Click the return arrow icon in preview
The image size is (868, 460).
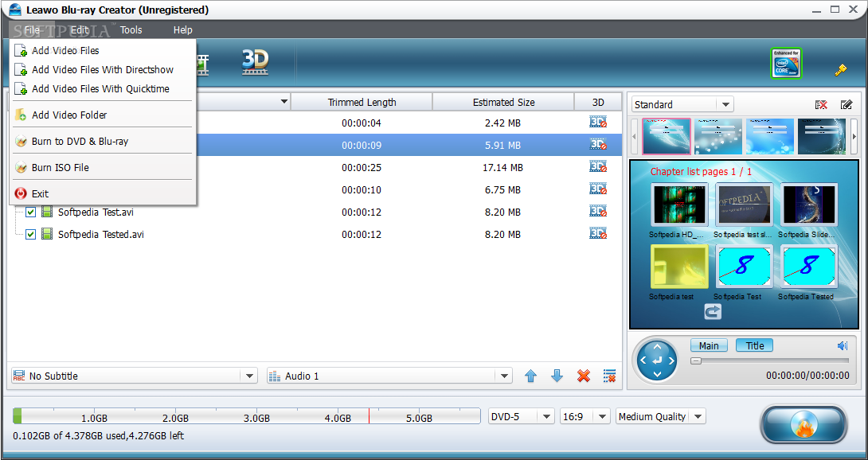point(713,312)
